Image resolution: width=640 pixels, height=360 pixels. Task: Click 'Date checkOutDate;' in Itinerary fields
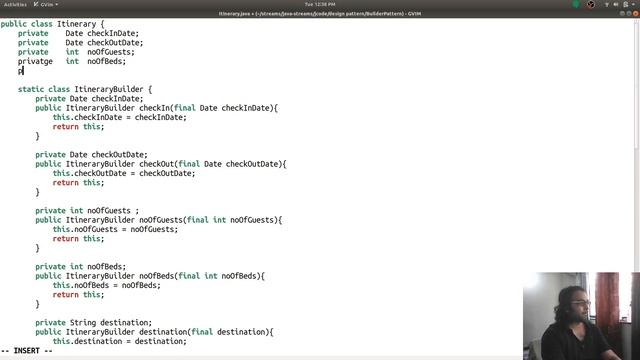tap(104, 43)
